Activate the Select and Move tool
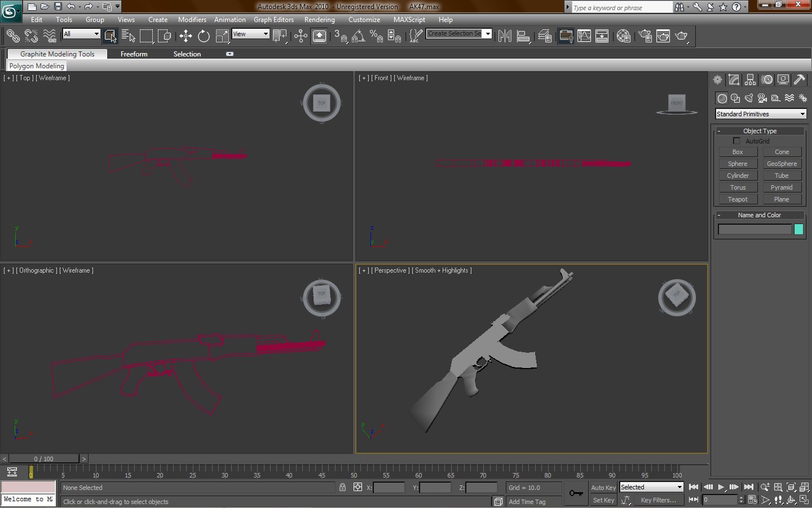 [x=186, y=36]
